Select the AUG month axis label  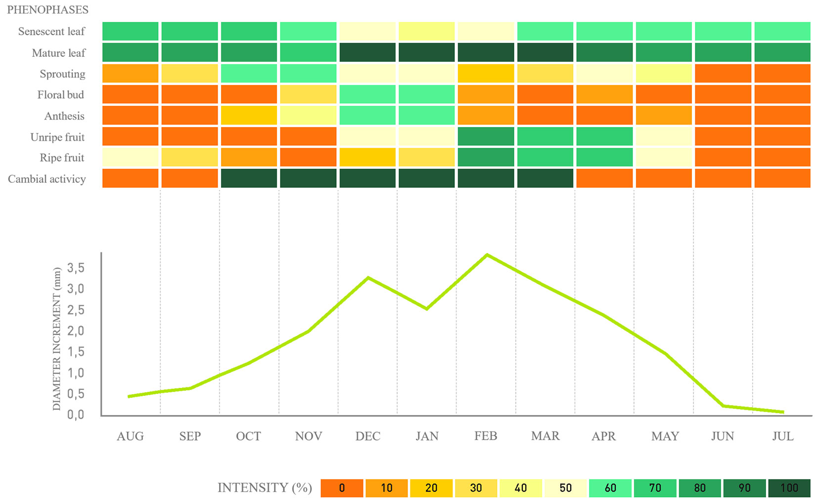[130, 436]
